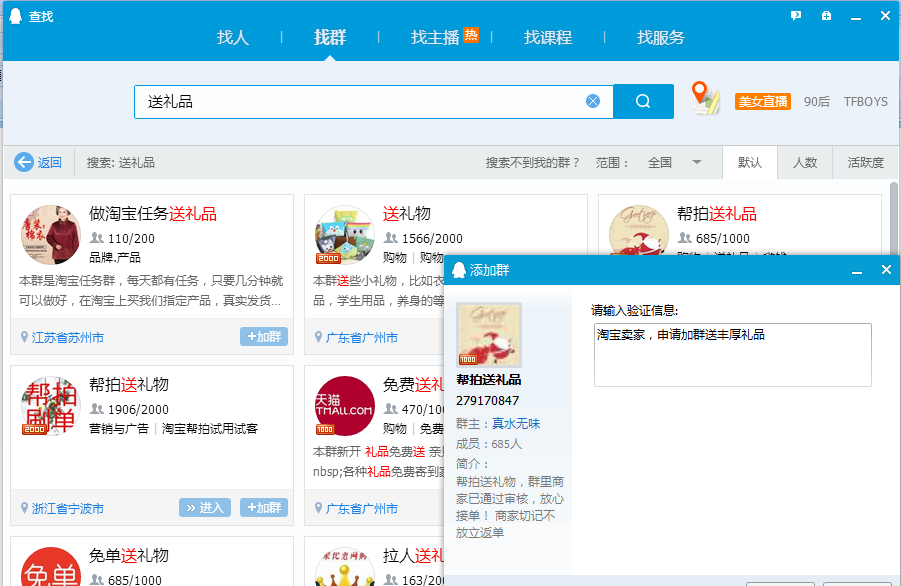Image resolution: width=901 pixels, height=586 pixels.
Task: Select the 人数 sorting tab
Action: (805, 162)
